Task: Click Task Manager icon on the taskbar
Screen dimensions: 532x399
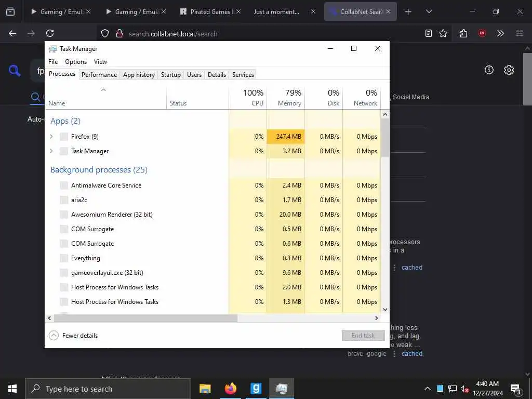Action: (x=281, y=389)
